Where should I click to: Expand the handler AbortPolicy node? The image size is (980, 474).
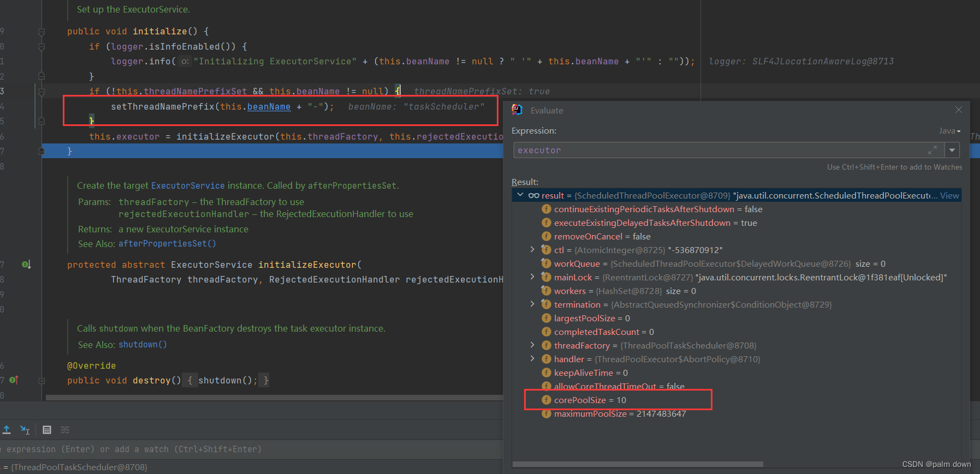tap(532, 359)
